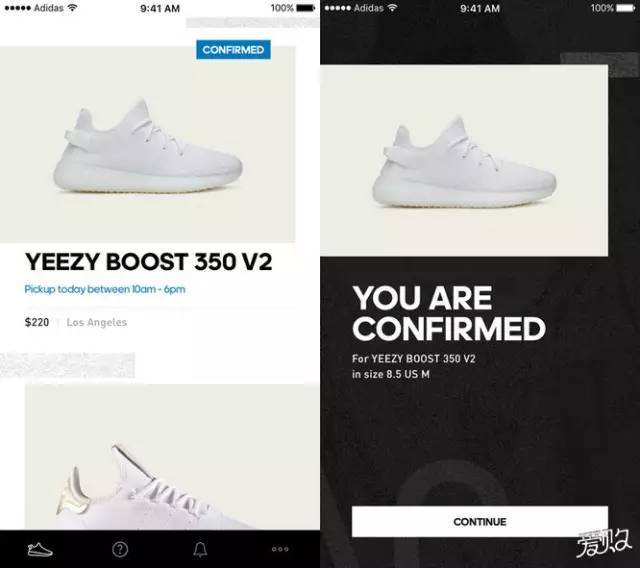This screenshot has width=640, height=568.
Task: Tap the shoe image on confirmation screen
Action: tap(464, 160)
